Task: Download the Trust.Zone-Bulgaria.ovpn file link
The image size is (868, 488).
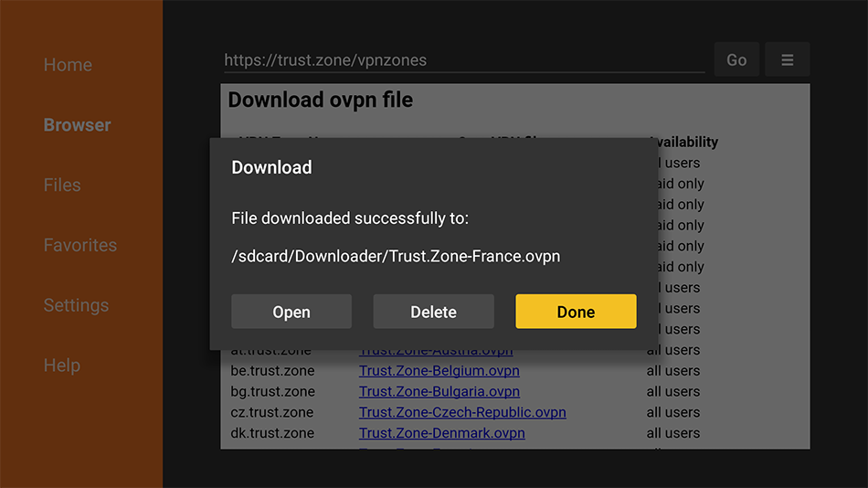Action: (439, 391)
